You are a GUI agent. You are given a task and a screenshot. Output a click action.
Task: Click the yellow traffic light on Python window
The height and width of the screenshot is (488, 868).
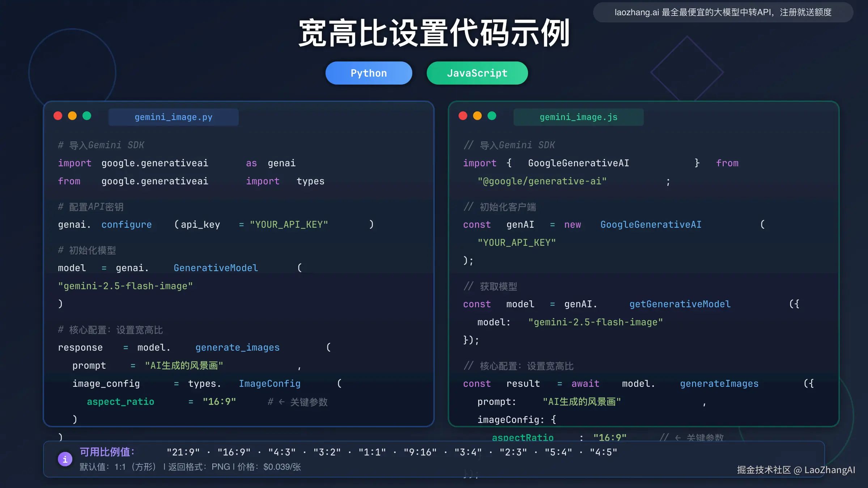(73, 116)
